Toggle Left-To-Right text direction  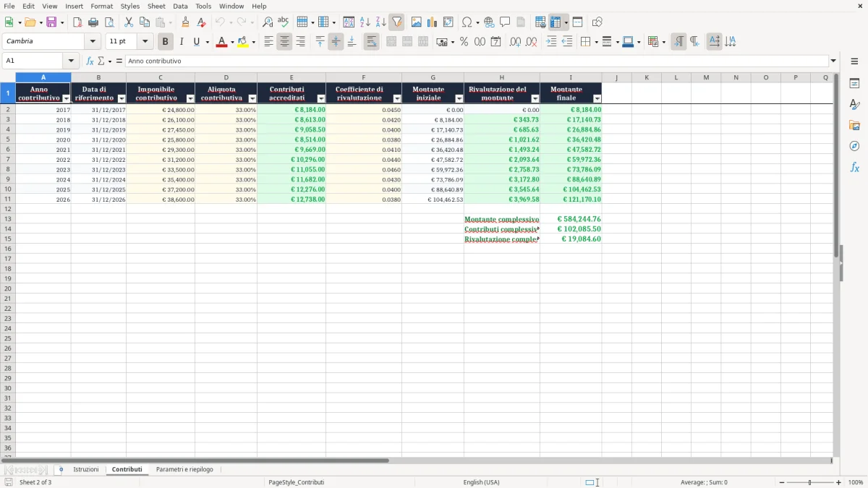(678, 42)
